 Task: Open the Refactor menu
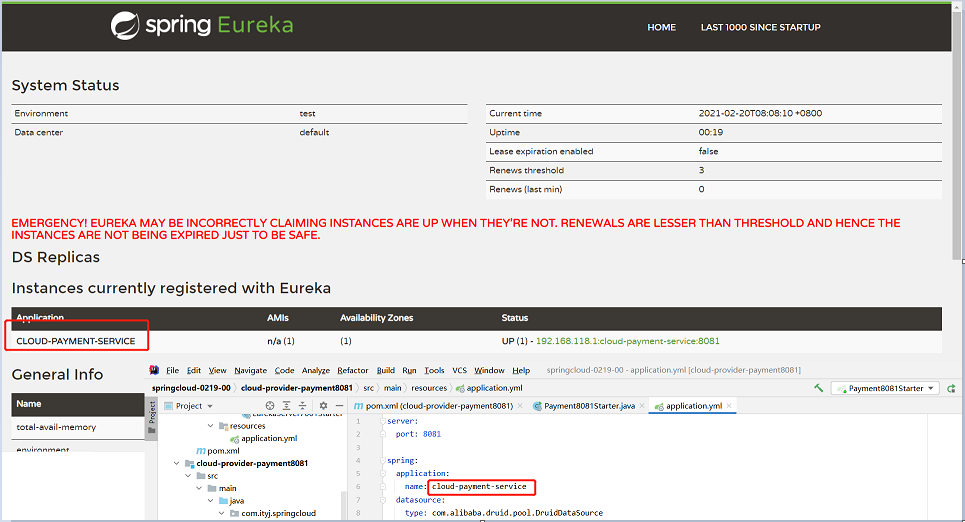[x=353, y=370]
